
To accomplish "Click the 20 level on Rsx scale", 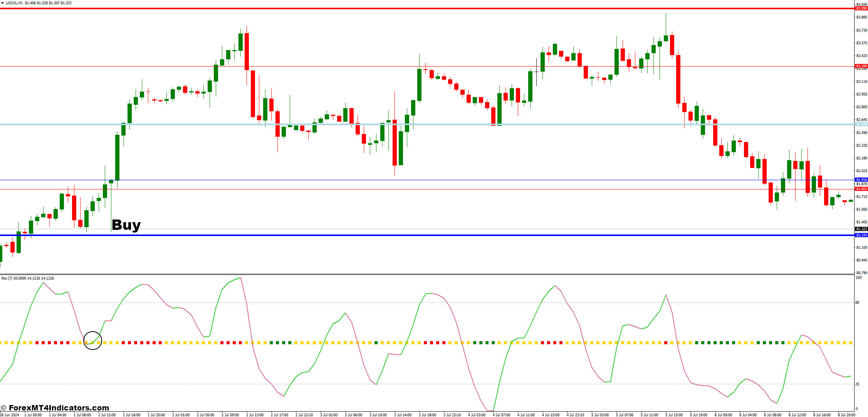I will [858, 384].
